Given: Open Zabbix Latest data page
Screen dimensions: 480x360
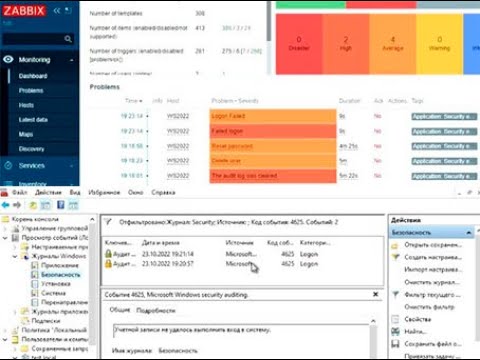Looking at the screenshot, I should [x=33, y=120].
